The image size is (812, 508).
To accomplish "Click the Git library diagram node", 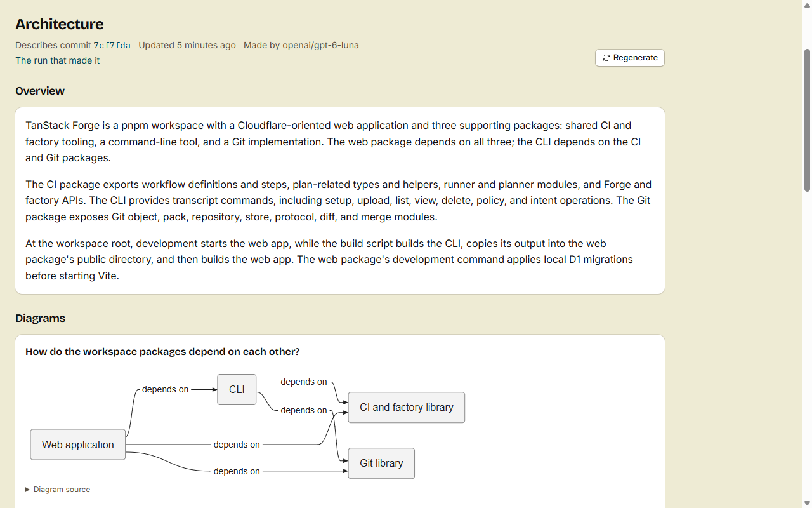I will pos(381,464).
